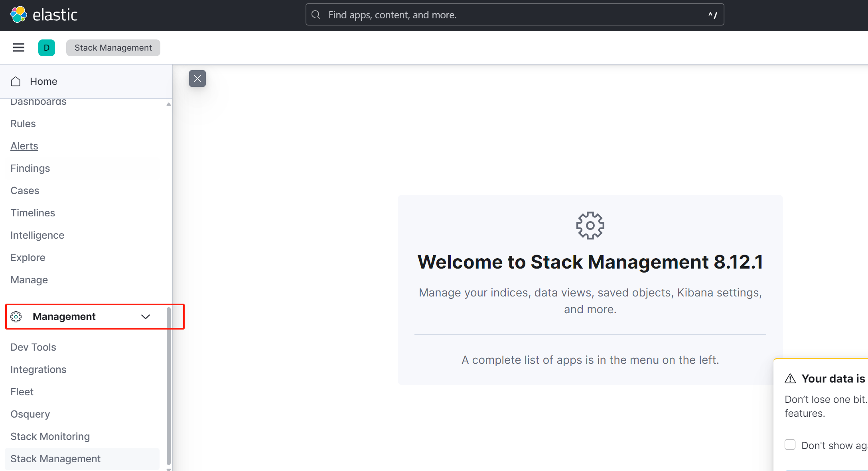Viewport: 868px width, 471px height.
Task: Go to Home in navigation
Action: point(43,81)
